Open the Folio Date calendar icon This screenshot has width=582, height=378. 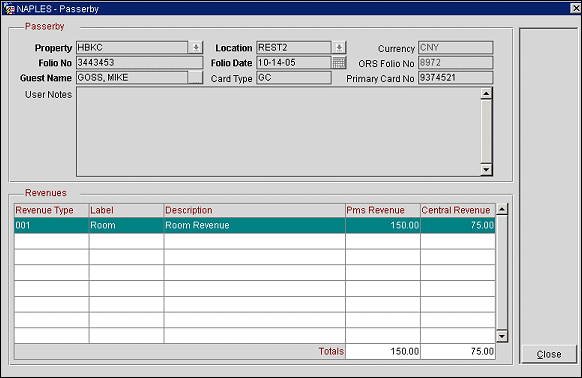[339, 63]
